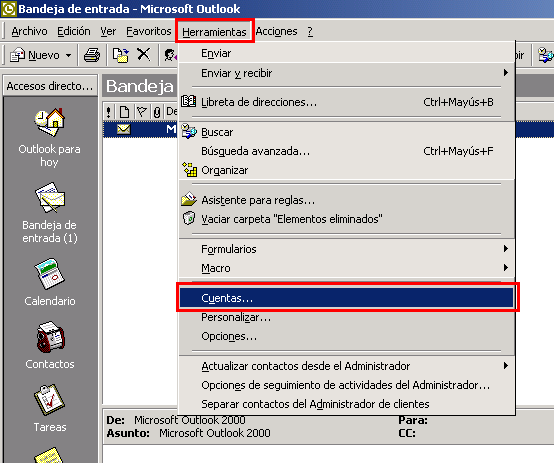Select Cuentas... menu entry
The height and width of the screenshot is (463, 554).
click(x=346, y=298)
